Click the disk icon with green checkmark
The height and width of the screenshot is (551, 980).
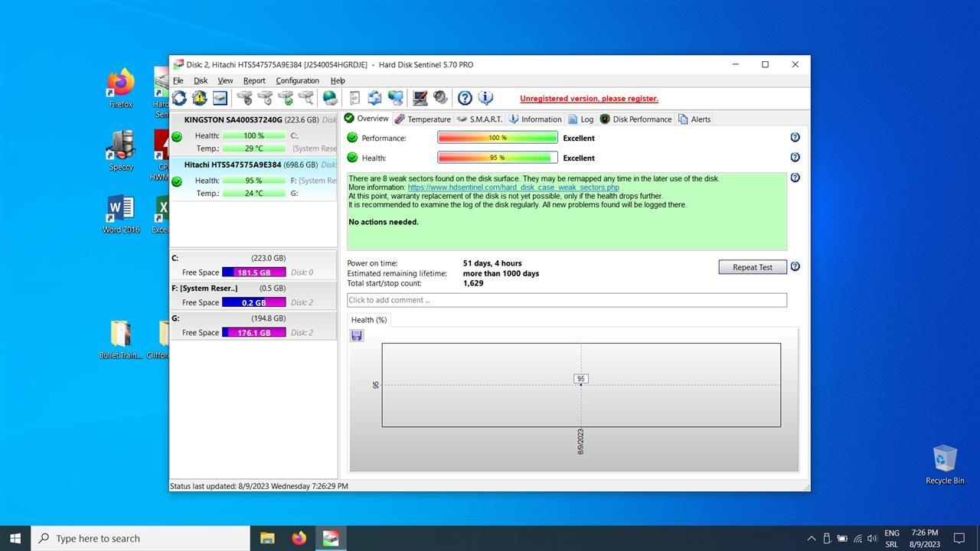(286, 98)
